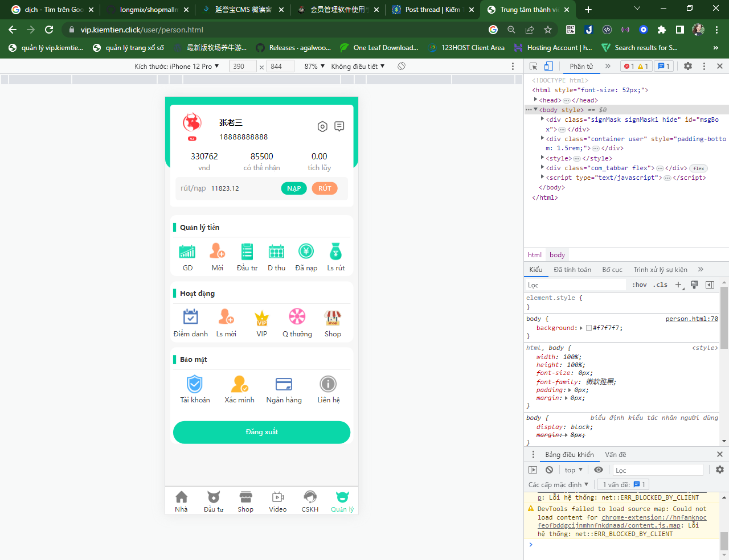729x560 pixels.
Task: Go to Shop in bottom tabbar
Action: click(245, 501)
